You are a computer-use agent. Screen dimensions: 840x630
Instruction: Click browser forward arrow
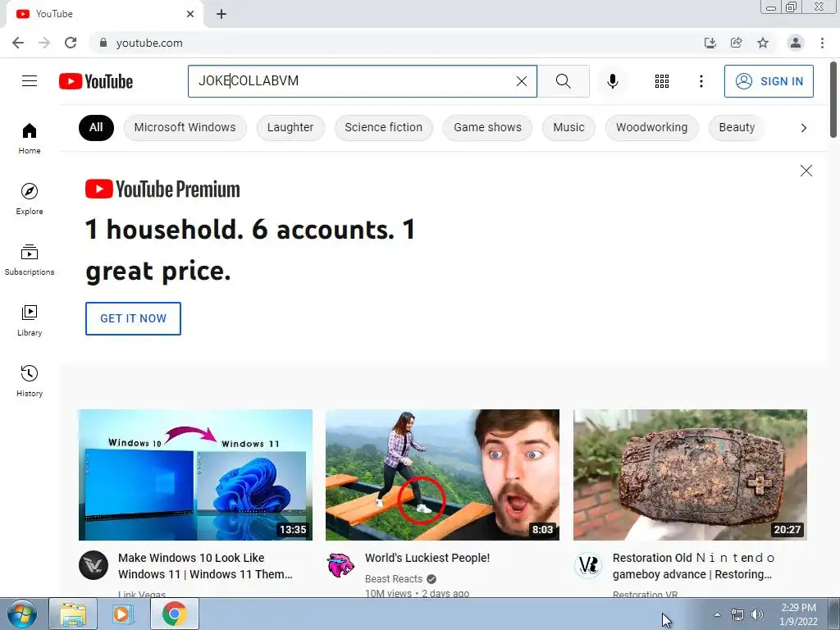coord(44,43)
